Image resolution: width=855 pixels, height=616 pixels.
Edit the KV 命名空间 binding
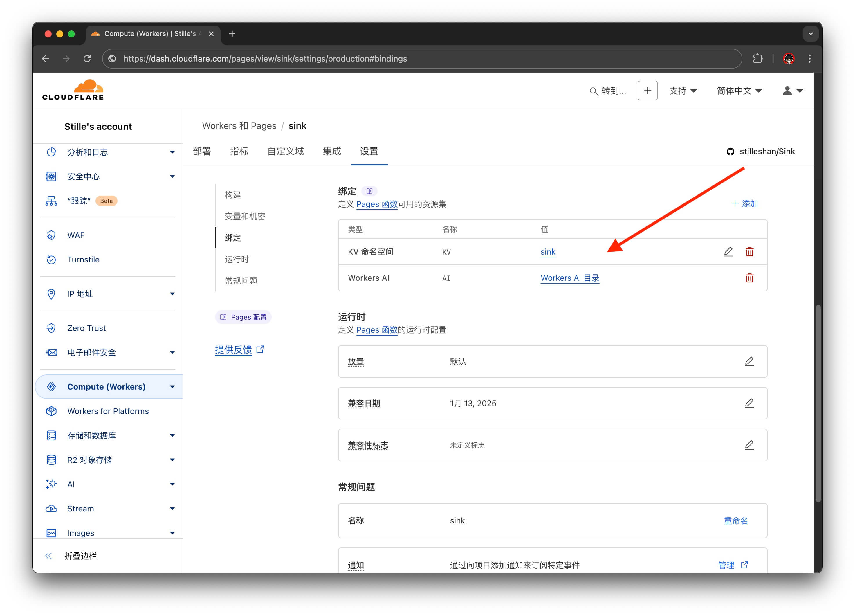pos(728,251)
